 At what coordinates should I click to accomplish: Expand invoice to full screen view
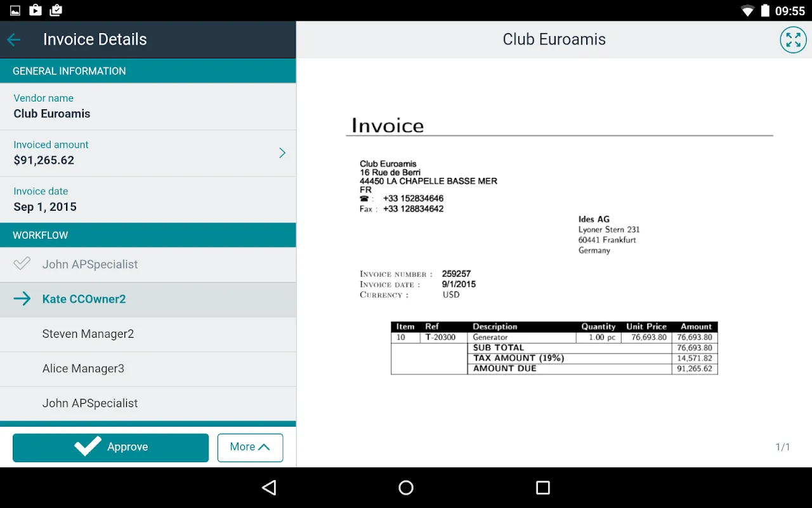tap(793, 40)
